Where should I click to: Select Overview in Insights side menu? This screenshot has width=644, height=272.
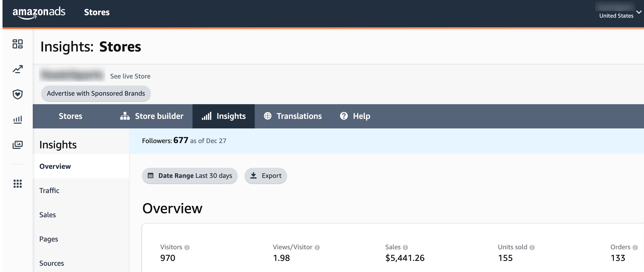pyautogui.click(x=81, y=166)
